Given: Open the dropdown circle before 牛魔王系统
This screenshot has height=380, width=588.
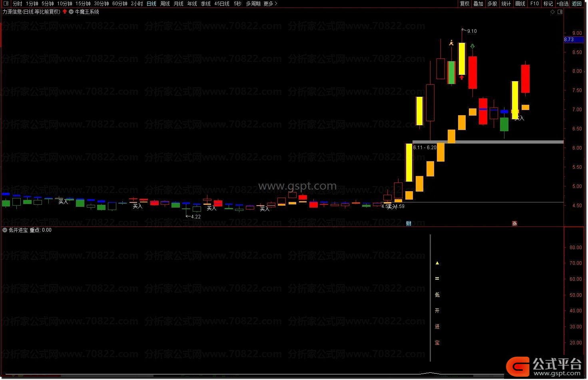Looking at the screenshot, I should click(x=71, y=12).
